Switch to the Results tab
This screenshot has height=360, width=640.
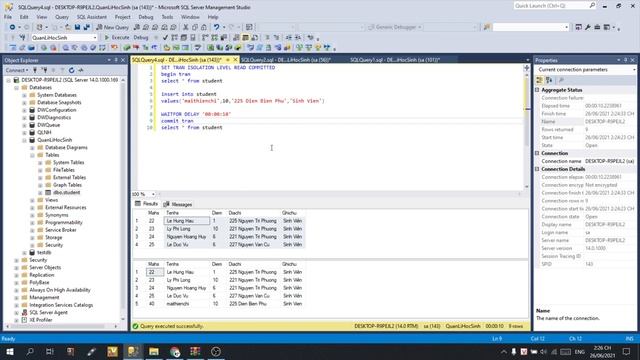point(147,204)
